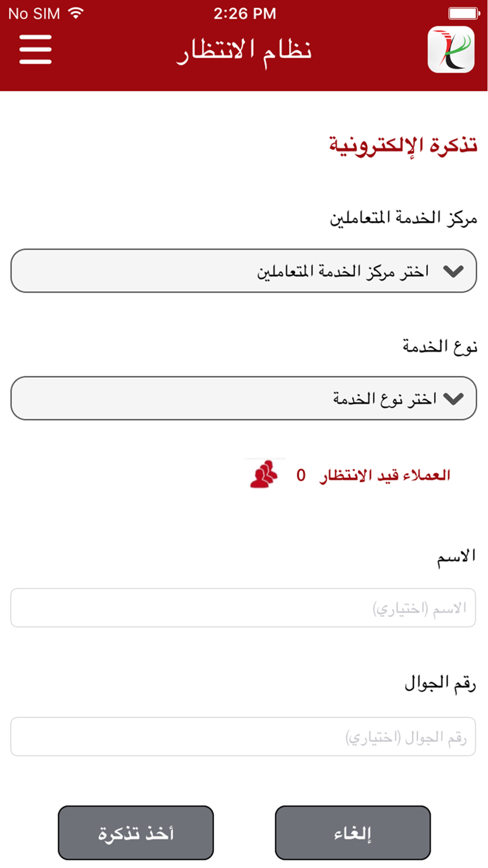The height and width of the screenshot is (868, 488).
Task: Click the أخذ تذكرة button
Action: click(136, 833)
